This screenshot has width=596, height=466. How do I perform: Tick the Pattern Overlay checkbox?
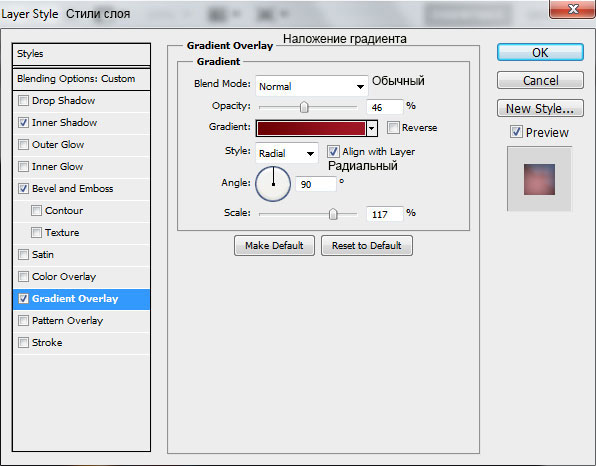[x=23, y=321]
